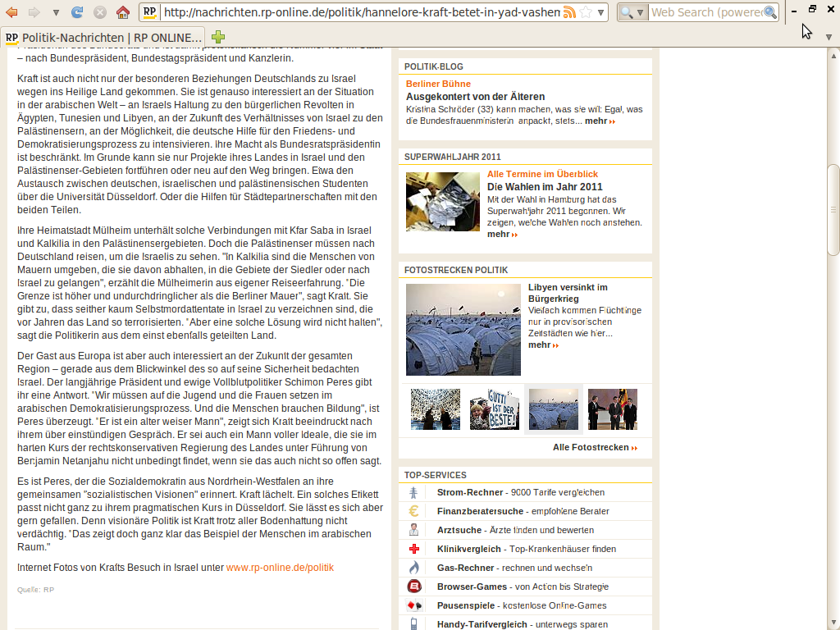The height and width of the screenshot is (630, 840).
Task: Open Alle Termine im Überblick link
Action: click(x=542, y=174)
